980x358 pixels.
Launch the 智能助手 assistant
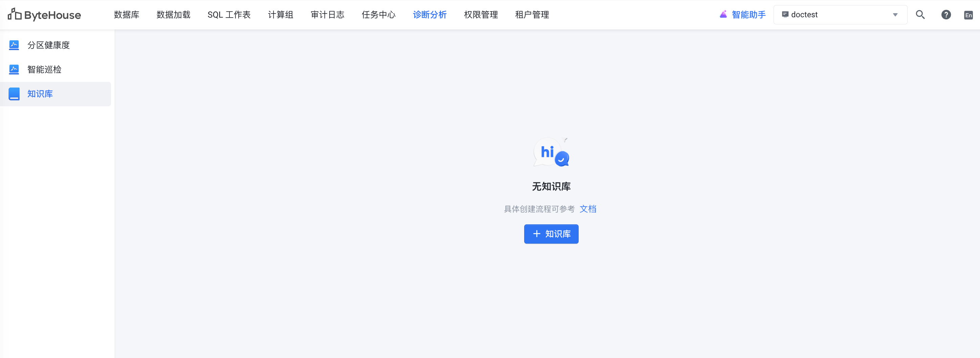tap(742, 15)
